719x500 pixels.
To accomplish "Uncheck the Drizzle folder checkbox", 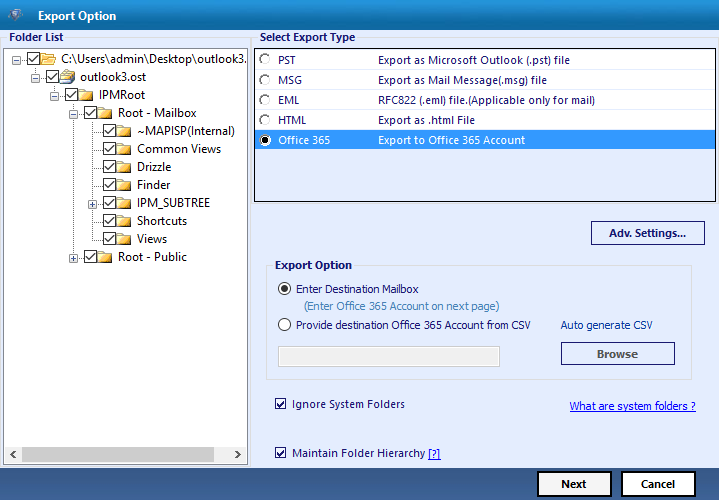I will (109, 167).
